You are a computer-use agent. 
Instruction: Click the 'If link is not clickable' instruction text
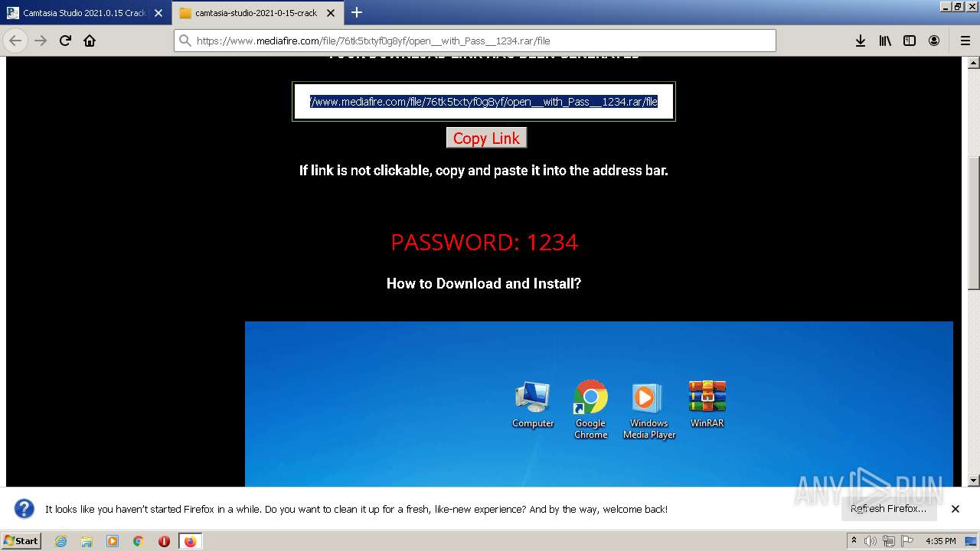(484, 170)
